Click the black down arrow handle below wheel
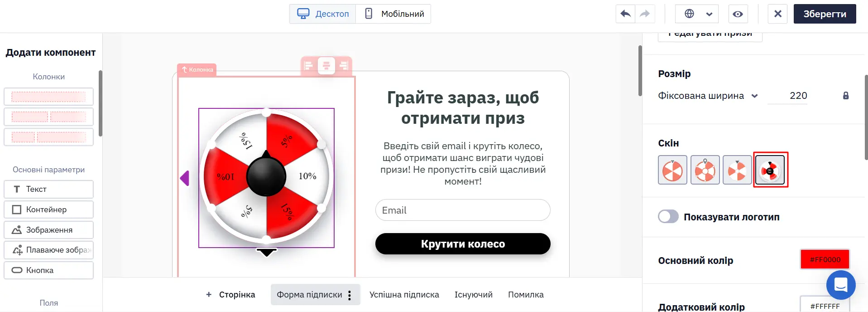 point(267,252)
